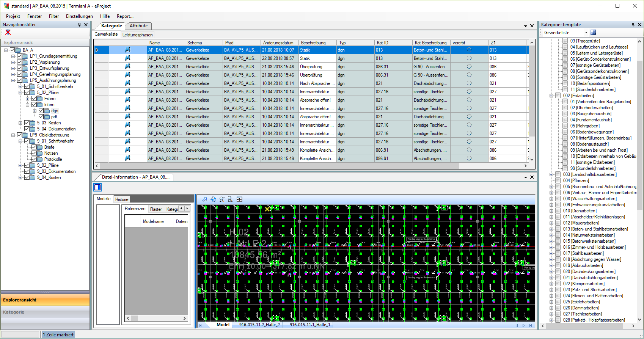Click the fit view icon in viewer toolbar
The image size is (644, 339).
pyautogui.click(x=239, y=199)
